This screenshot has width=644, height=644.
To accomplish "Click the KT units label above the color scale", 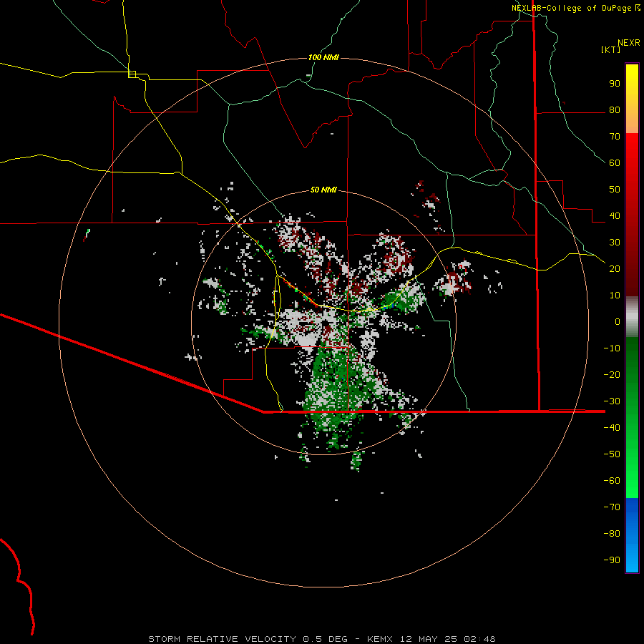I will pyautogui.click(x=611, y=49).
